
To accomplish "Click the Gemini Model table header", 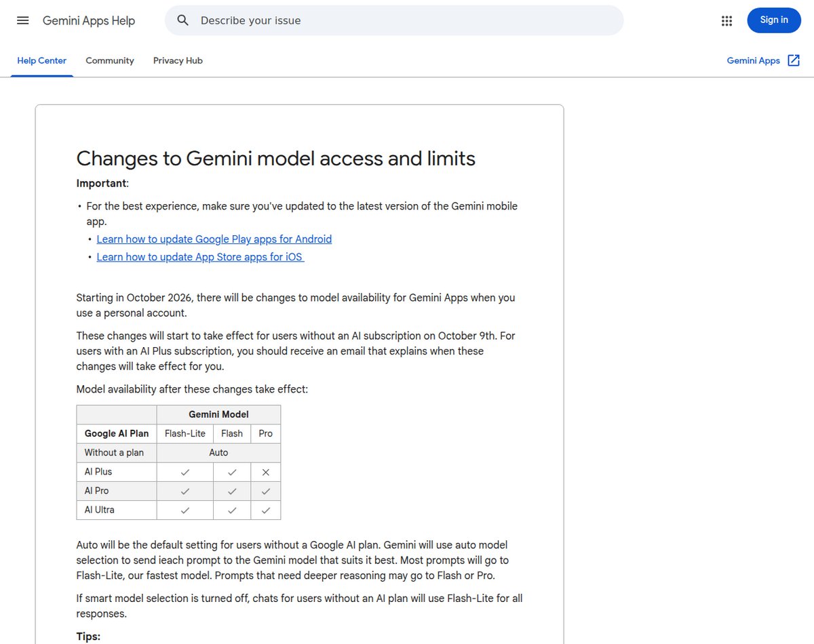I will 218,414.
